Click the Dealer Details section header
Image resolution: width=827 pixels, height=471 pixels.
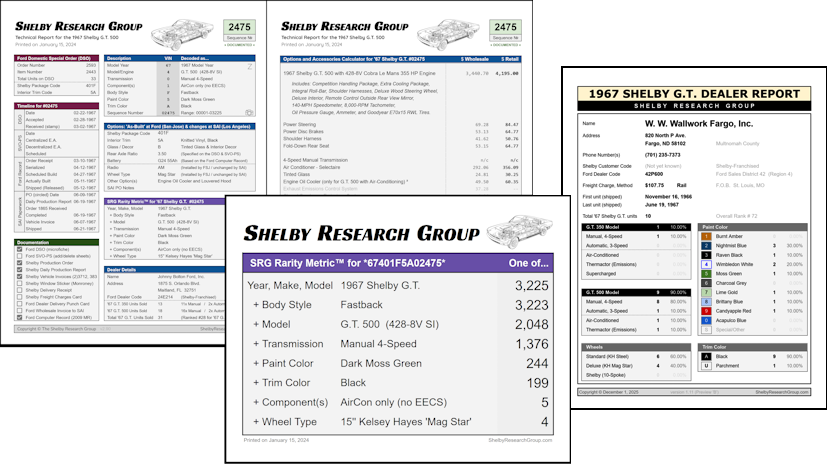tap(165, 270)
